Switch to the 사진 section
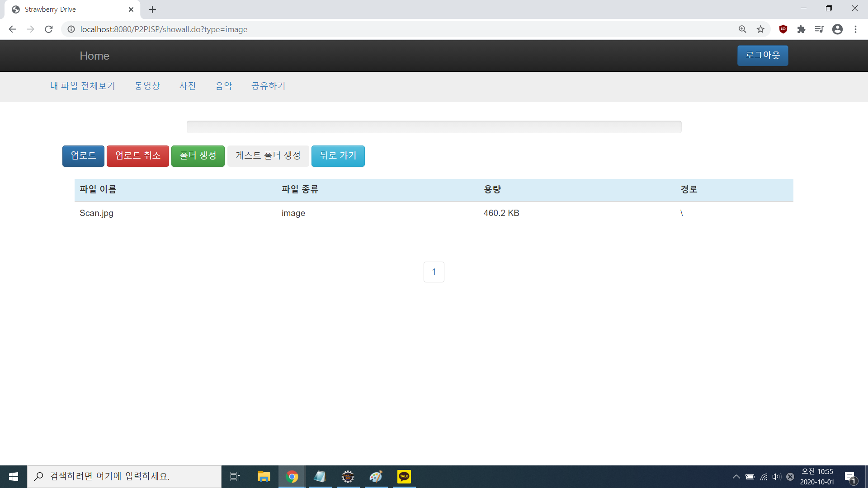Viewport: 868px width, 488px height. (x=188, y=86)
